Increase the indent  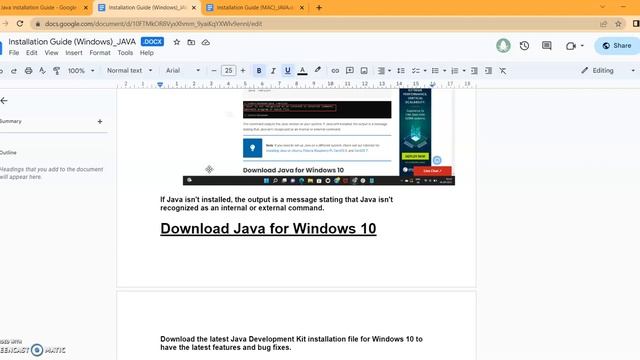[488, 71]
